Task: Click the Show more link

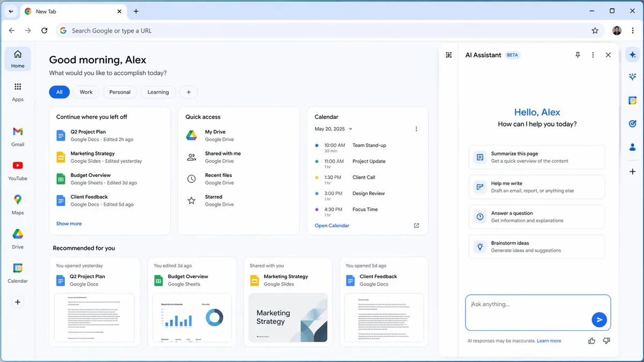Action: pos(69,224)
